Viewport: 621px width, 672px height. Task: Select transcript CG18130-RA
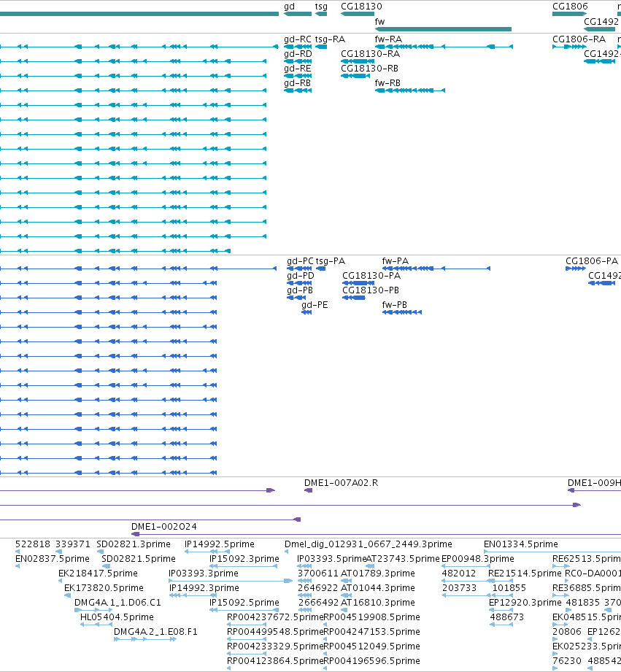pyautogui.click(x=370, y=54)
